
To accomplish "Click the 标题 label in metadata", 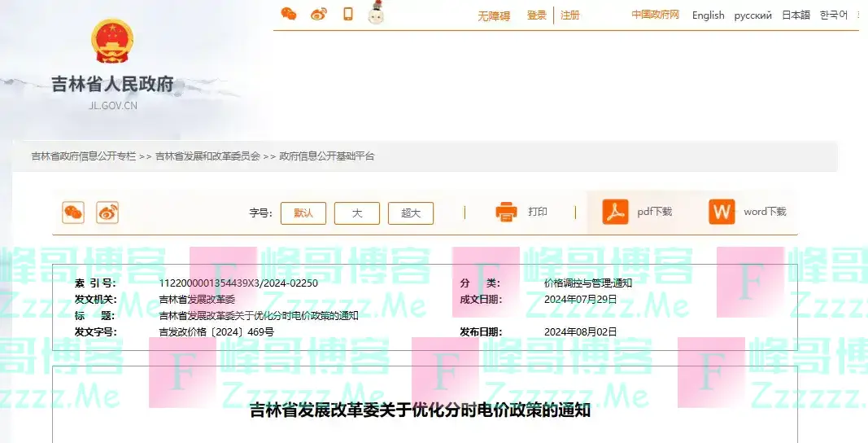I will tap(95, 316).
